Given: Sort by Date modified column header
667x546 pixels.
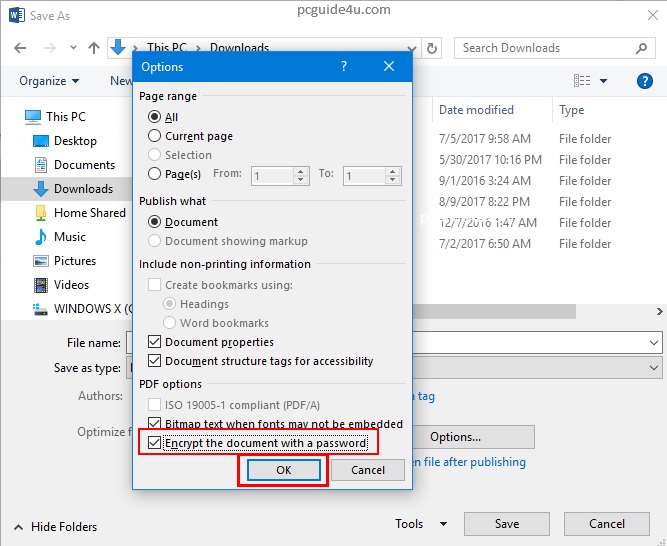Looking at the screenshot, I should tap(476, 110).
